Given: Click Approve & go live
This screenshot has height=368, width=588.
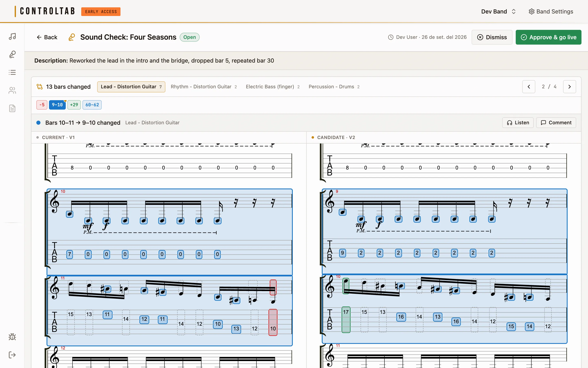Looking at the screenshot, I should point(548,37).
